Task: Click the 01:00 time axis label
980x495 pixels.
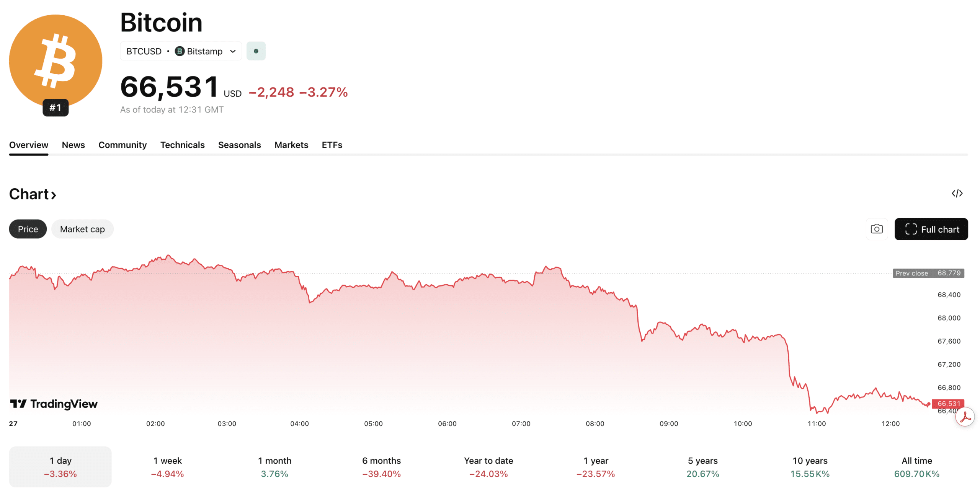Action: tap(82, 423)
